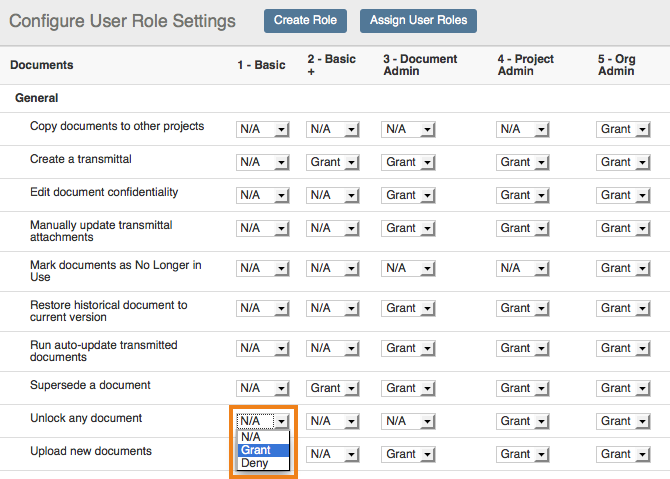Open Project Admin dropdown for Mark documents No Longer in Use
The height and width of the screenshot is (479, 670).
point(522,268)
